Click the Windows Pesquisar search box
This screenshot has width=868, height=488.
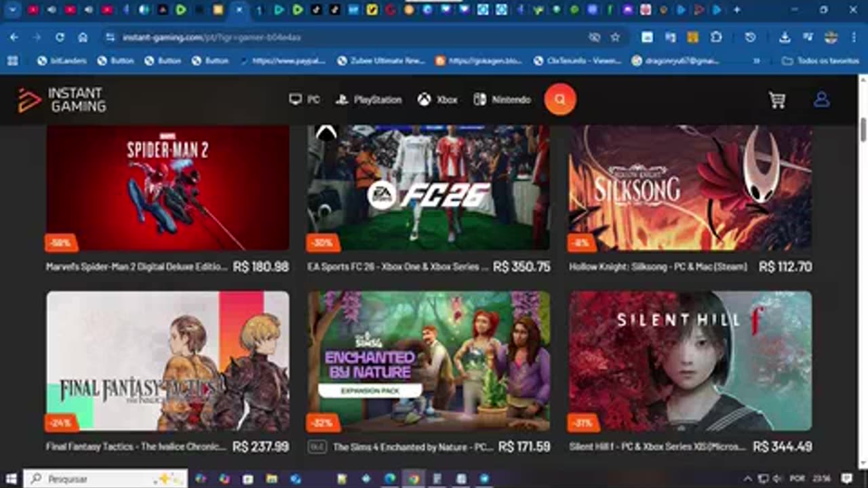[x=106, y=479]
